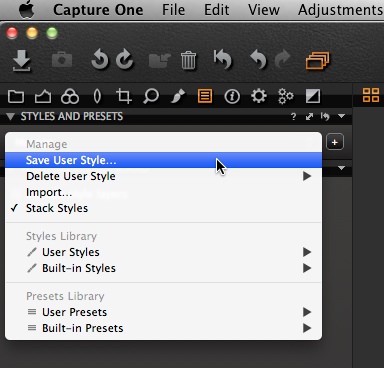384x368 pixels.
Task: Click the plus add style button
Action: point(335,142)
